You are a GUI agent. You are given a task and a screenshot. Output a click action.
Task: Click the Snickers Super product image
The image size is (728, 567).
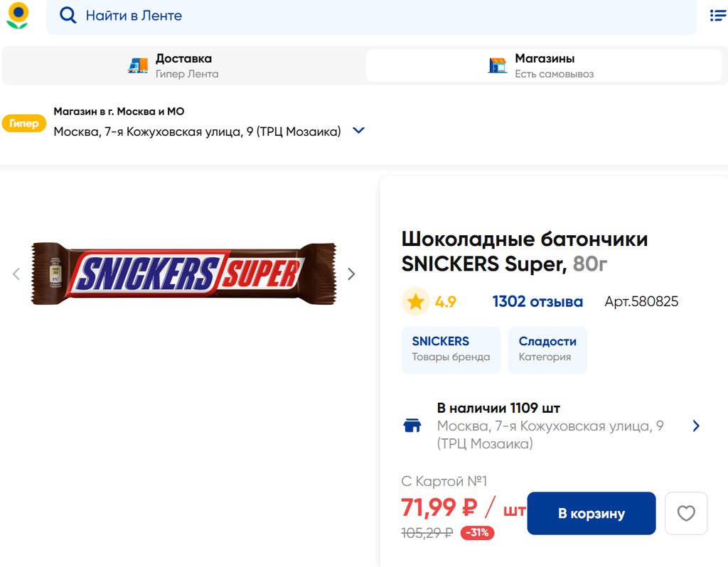(x=183, y=274)
